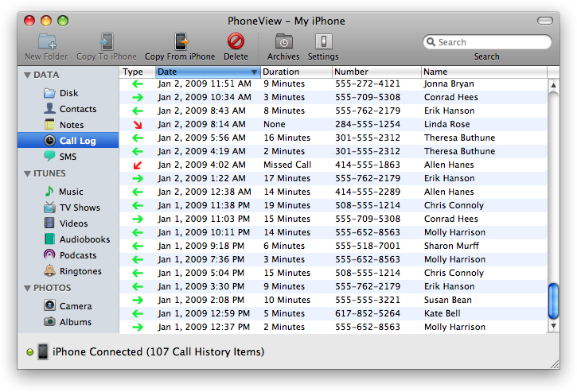Open the Archives toolbar icon
This screenshot has height=392, width=577.
pyautogui.click(x=283, y=41)
